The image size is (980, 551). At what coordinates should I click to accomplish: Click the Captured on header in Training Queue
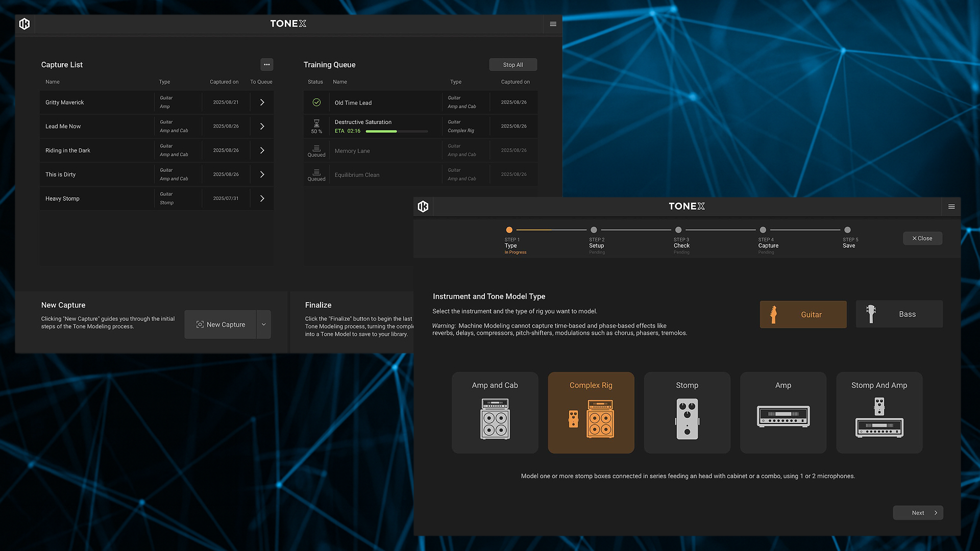(515, 82)
